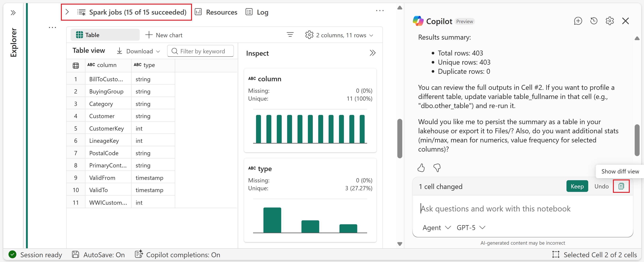This screenshot has width=644, height=262.
Task: Click the Show diff view icon
Action: click(621, 186)
